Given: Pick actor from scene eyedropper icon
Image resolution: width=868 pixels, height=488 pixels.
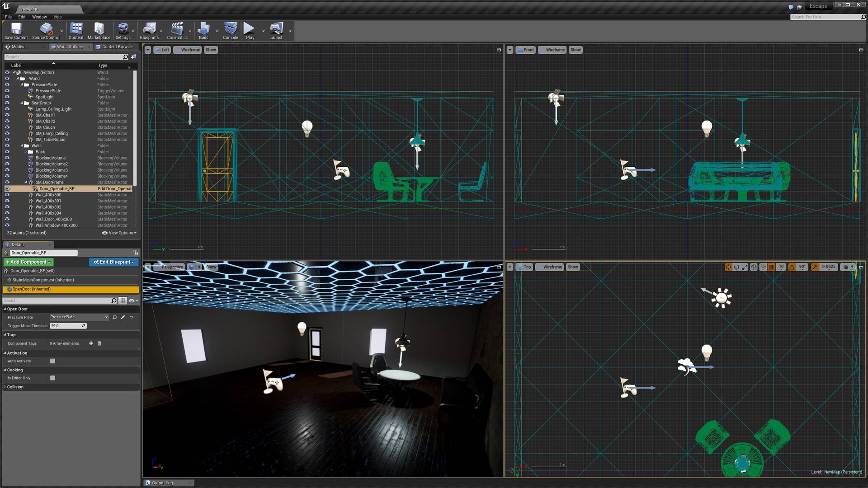Looking at the screenshot, I should (123, 317).
